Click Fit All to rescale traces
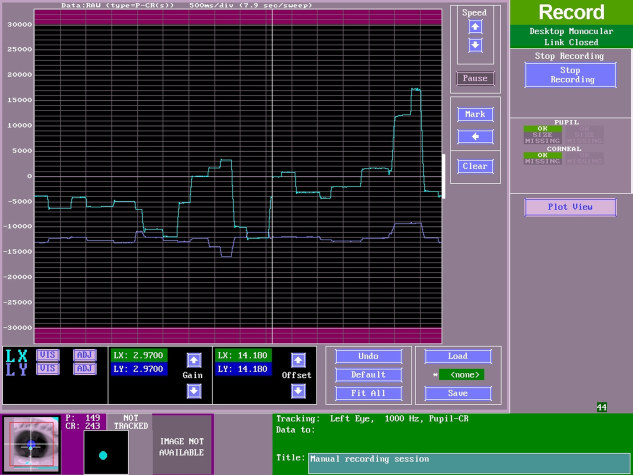Screen dimensions: 633x475 click(x=367, y=393)
